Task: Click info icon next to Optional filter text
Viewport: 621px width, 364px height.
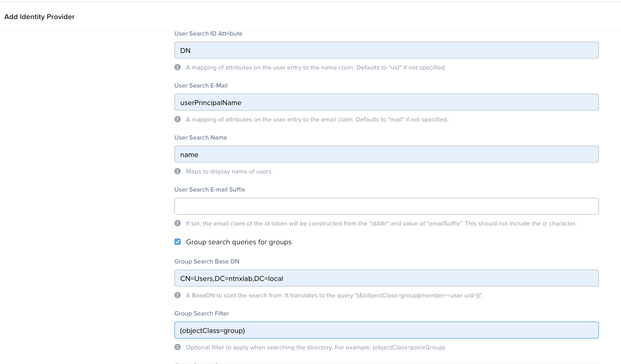Action: 178,347
